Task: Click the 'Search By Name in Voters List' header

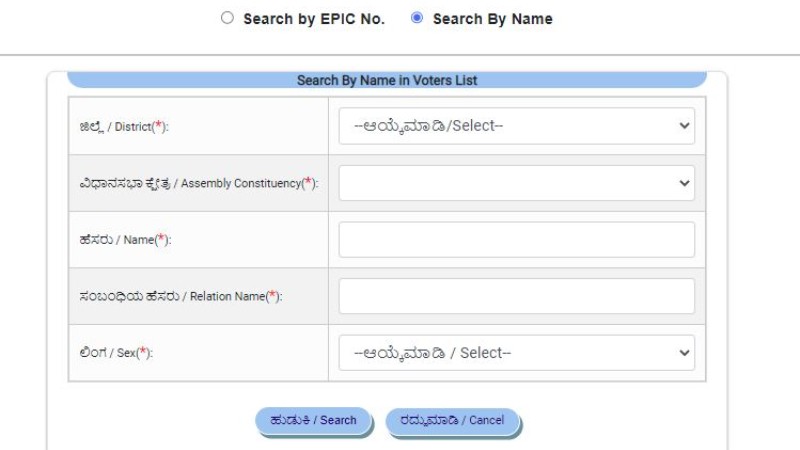Action: click(x=387, y=80)
